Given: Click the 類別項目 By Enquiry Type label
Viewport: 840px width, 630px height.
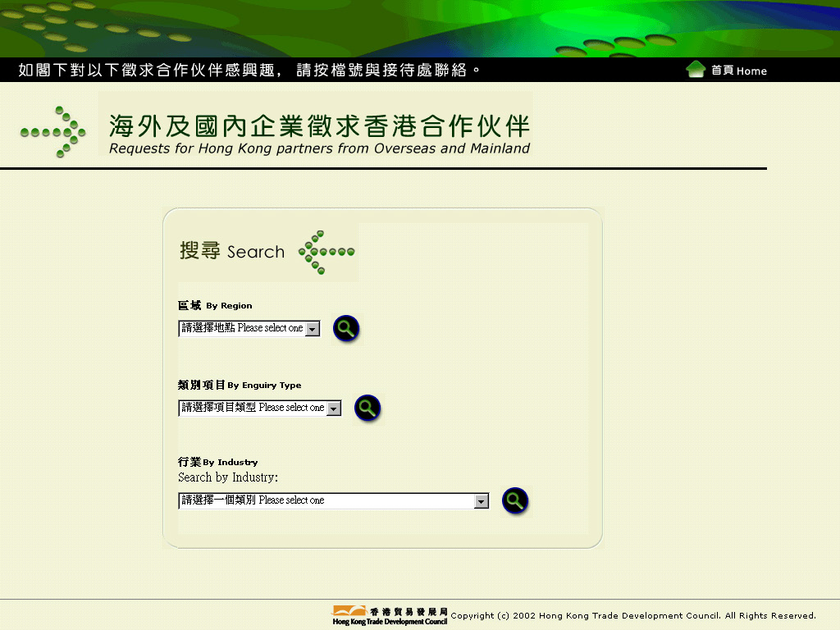Looking at the screenshot, I should pos(240,385).
